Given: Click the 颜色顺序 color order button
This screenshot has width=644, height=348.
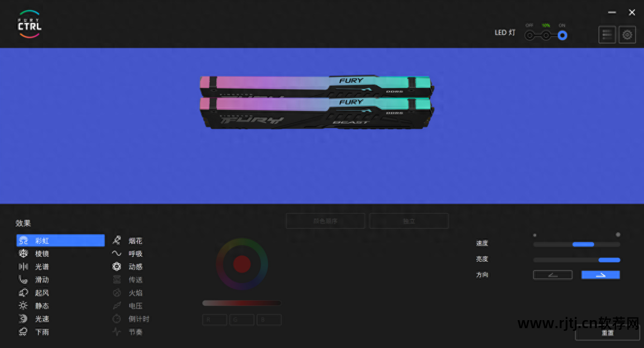Looking at the screenshot, I should [x=325, y=221].
